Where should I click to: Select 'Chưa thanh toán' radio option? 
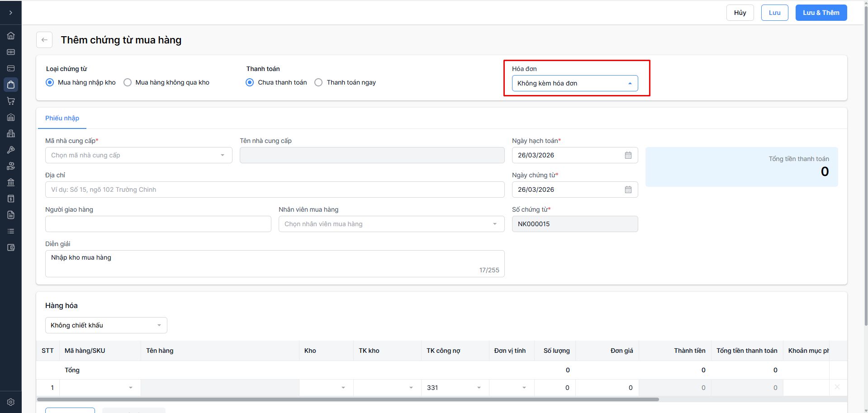click(250, 82)
